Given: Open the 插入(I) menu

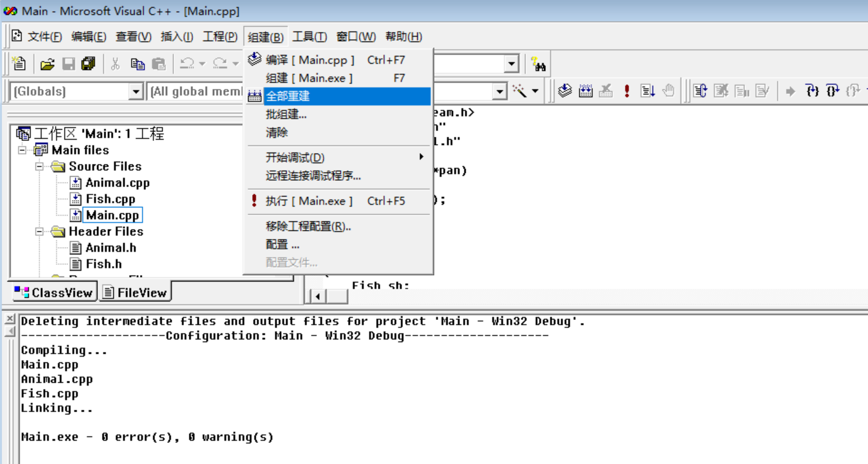Looking at the screenshot, I should point(177,37).
